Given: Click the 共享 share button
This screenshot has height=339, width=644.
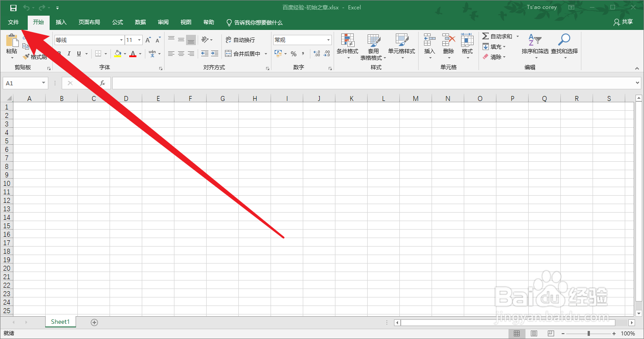Looking at the screenshot, I should (x=623, y=22).
